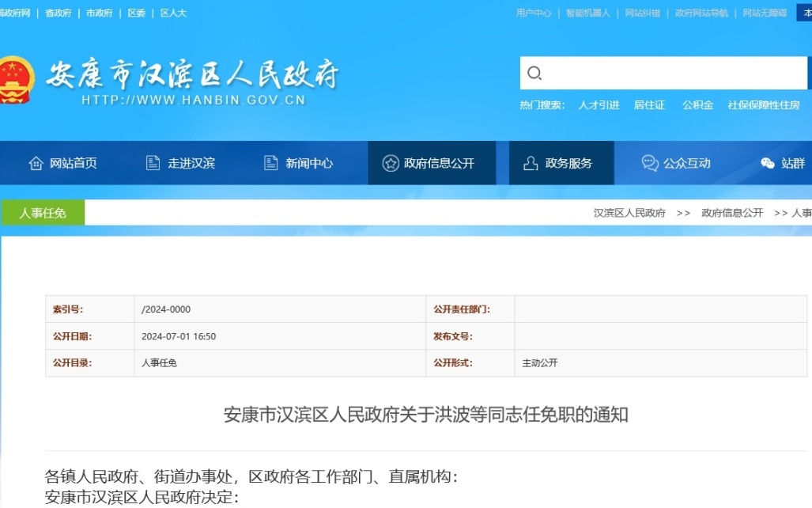812x508 pixels.
Task: Click hot search term 社保保障性住房
Action: [x=764, y=105]
